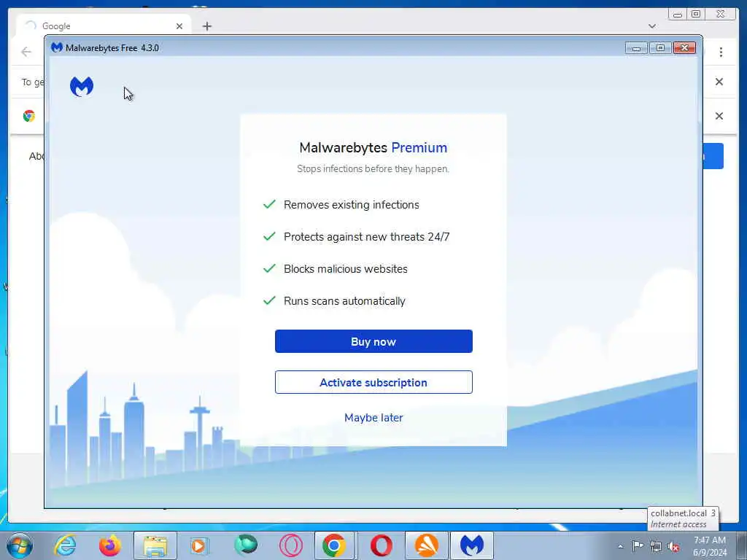The height and width of the screenshot is (560, 747).
Task: Click the muted volume tray icon
Action: click(x=673, y=546)
